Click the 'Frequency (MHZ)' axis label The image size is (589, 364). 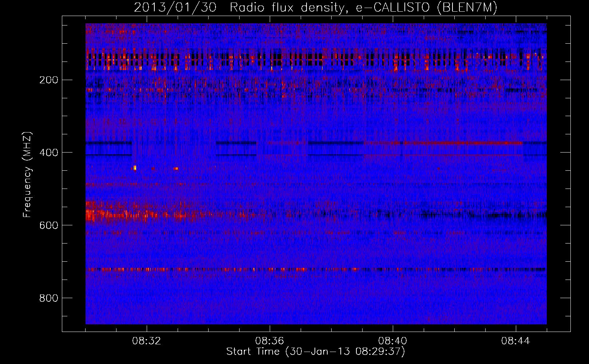pyautogui.click(x=27, y=174)
